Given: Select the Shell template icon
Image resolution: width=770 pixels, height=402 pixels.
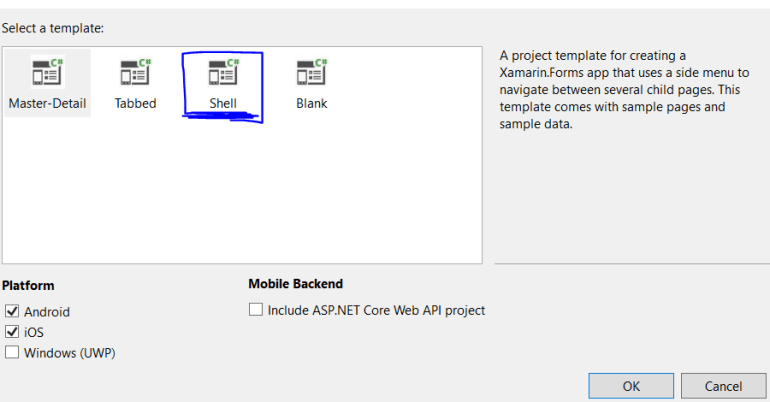Looking at the screenshot, I should click(222, 73).
